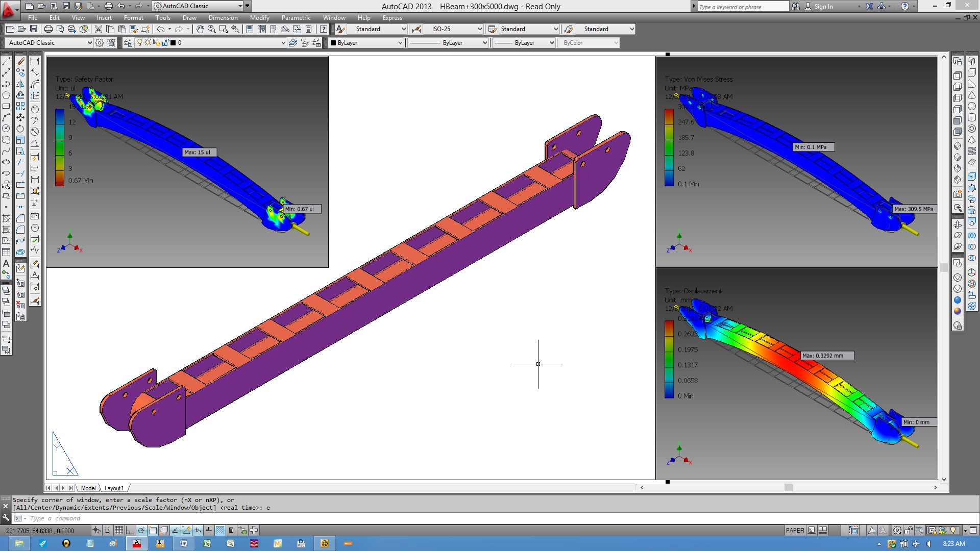The width and height of the screenshot is (980, 551).
Task: Click the Plot printer icon
Action: tap(48, 29)
